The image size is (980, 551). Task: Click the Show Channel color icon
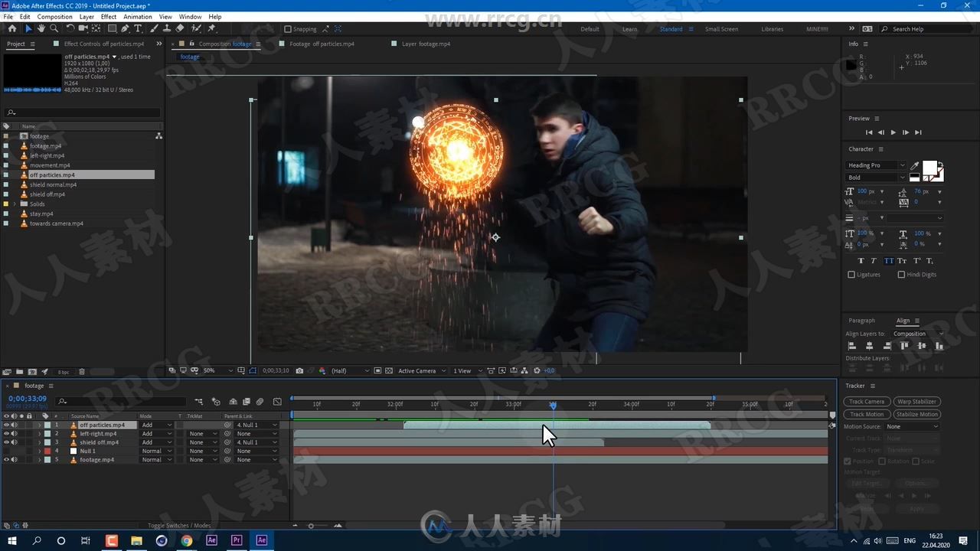coord(322,370)
